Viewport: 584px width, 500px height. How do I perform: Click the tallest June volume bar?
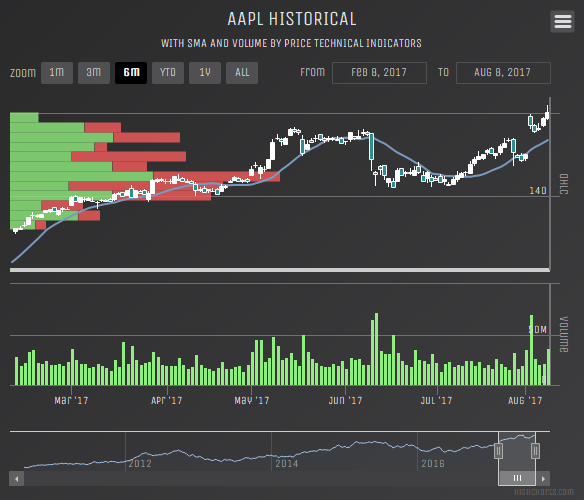click(376, 349)
